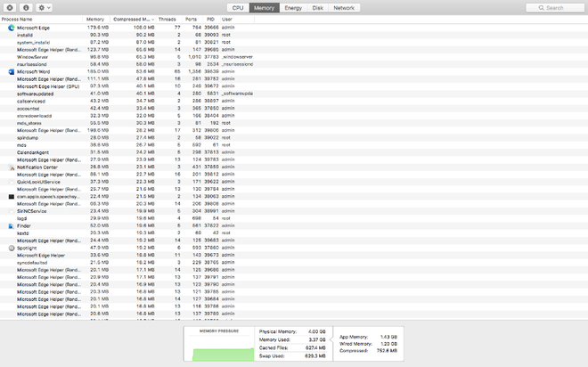Click the Memory Used statistic

coord(292,339)
